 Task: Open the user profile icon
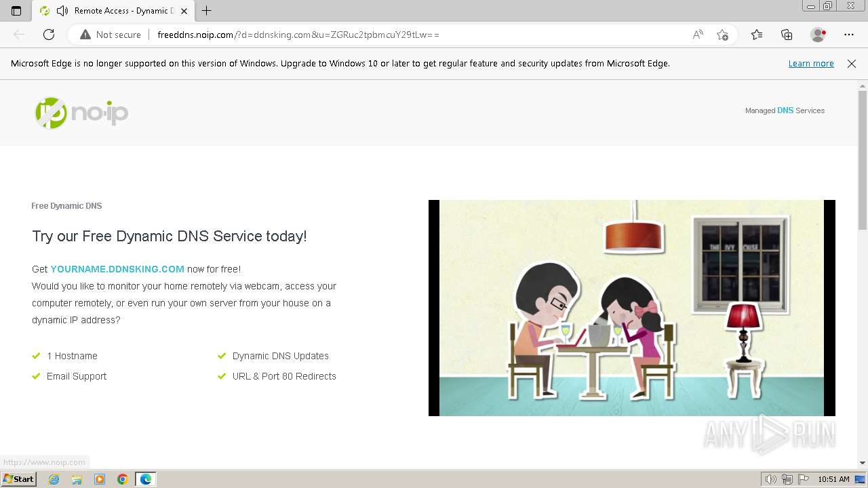818,35
